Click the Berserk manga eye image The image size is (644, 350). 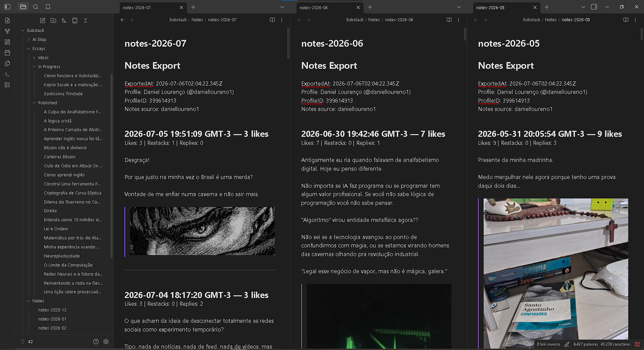click(x=202, y=231)
